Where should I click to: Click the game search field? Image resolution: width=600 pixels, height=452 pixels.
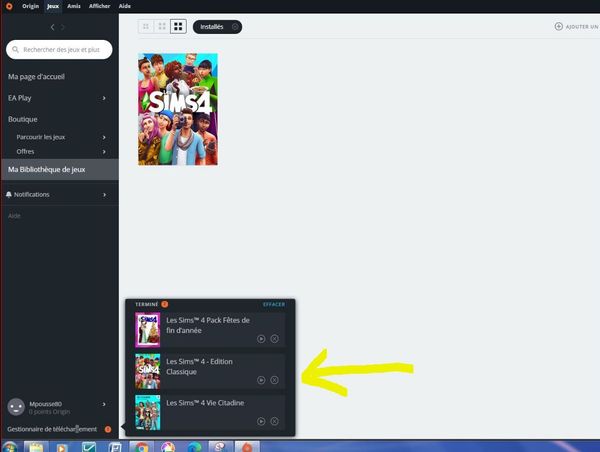pyautogui.click(x=62, y=49)
